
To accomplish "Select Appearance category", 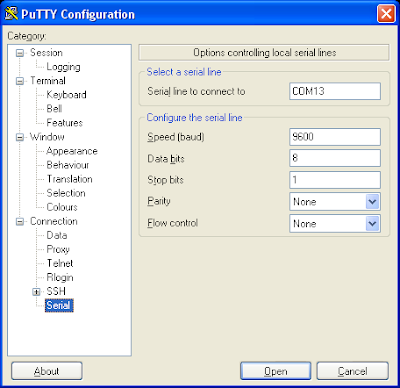I will (x=72, y=151).
